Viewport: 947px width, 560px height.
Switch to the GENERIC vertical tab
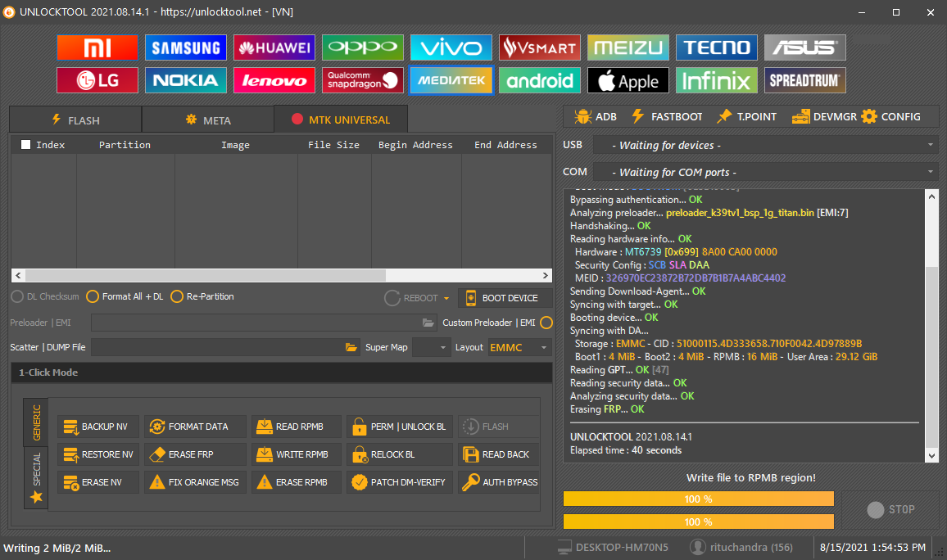pyautogui.click(x=36, y=422)
